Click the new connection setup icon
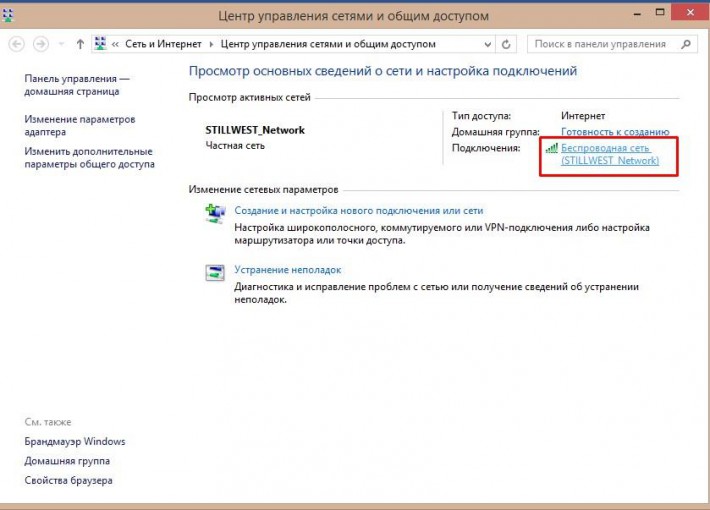The width and height of the screenshot is (710, 510). tap(215, 213)
